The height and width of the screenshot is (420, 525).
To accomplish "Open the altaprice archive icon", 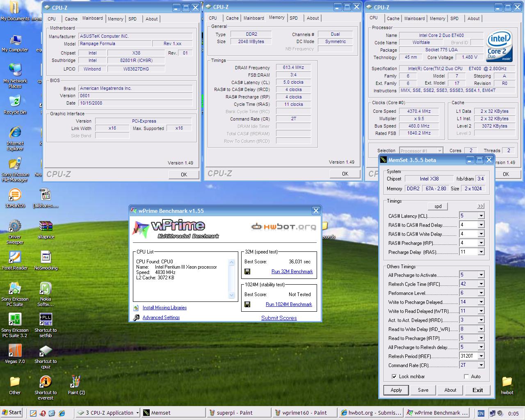I will point(46,230).
